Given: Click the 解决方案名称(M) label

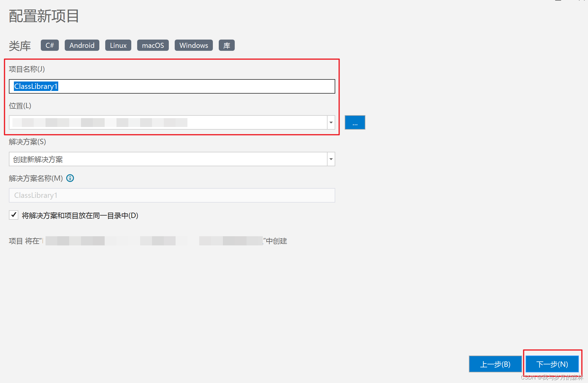Looking at the screenshot, I should click(x=36, y=178).
